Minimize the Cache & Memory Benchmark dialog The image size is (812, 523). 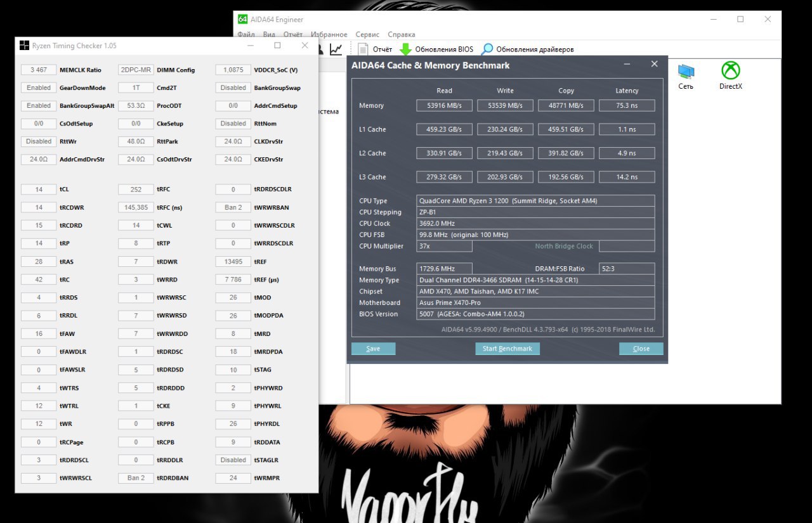[627, 65]
